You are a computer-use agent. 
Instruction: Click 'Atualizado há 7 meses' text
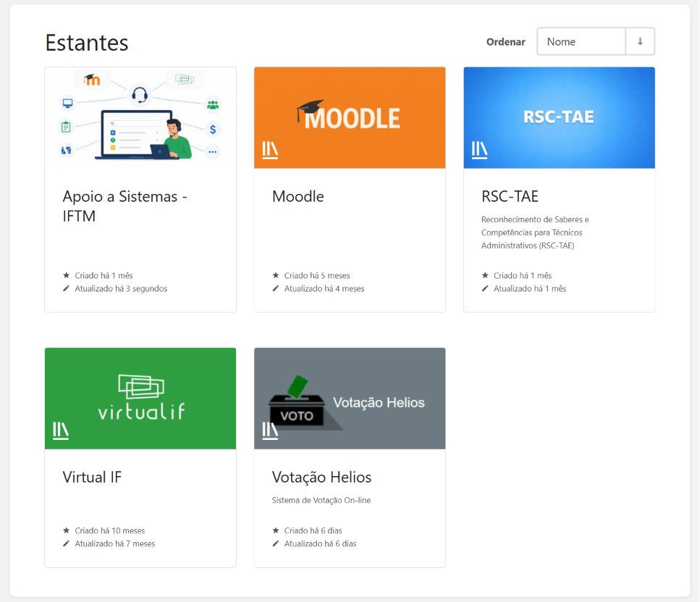(114, 543)
